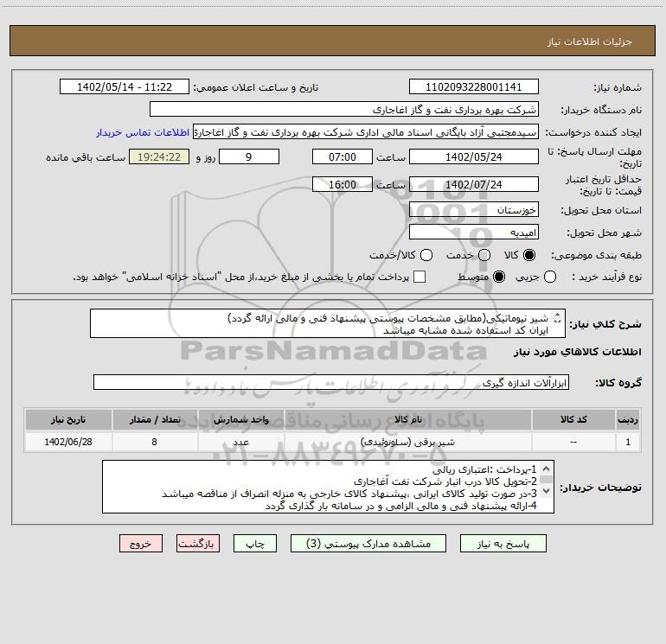Image resolution: width=666 pixels, height=644 pixels.
Task: Click the validity hour field 16:00
Action: pos(343,185)
